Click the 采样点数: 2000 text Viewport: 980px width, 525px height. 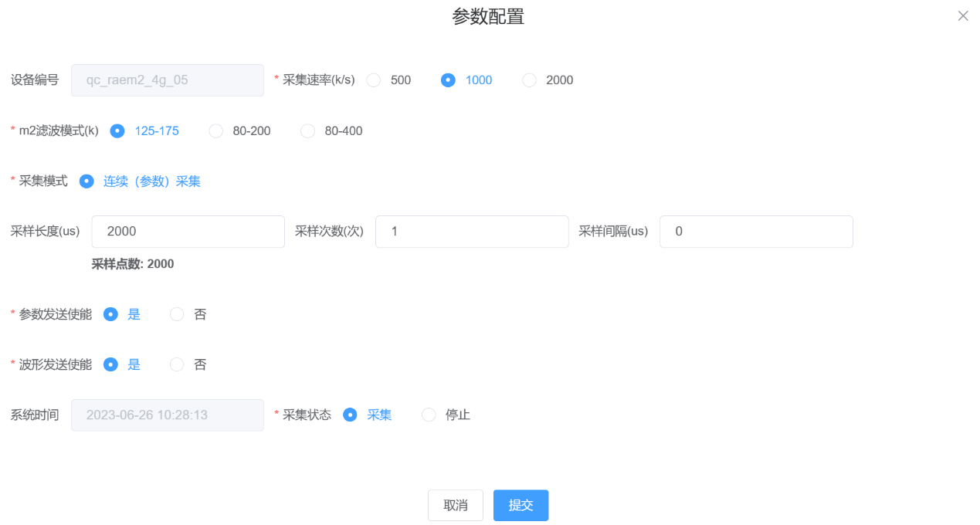tap(133, 264)
